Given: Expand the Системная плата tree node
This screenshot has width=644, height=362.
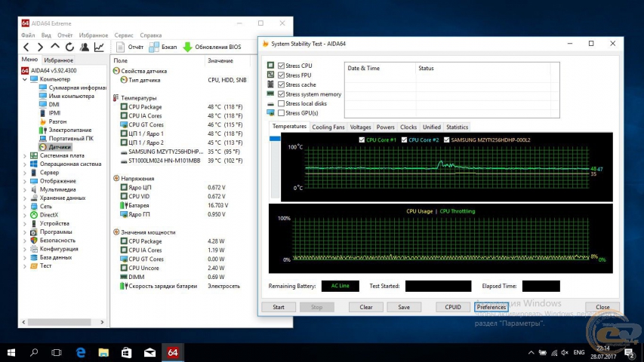Looking at the screenshot, I should click(25, 156).
